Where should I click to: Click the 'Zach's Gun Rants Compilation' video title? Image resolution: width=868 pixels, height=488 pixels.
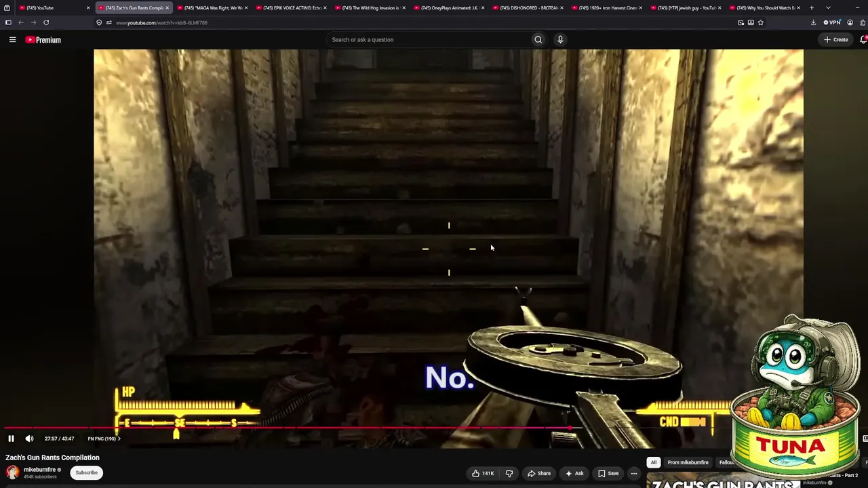[x=52, y=457]
